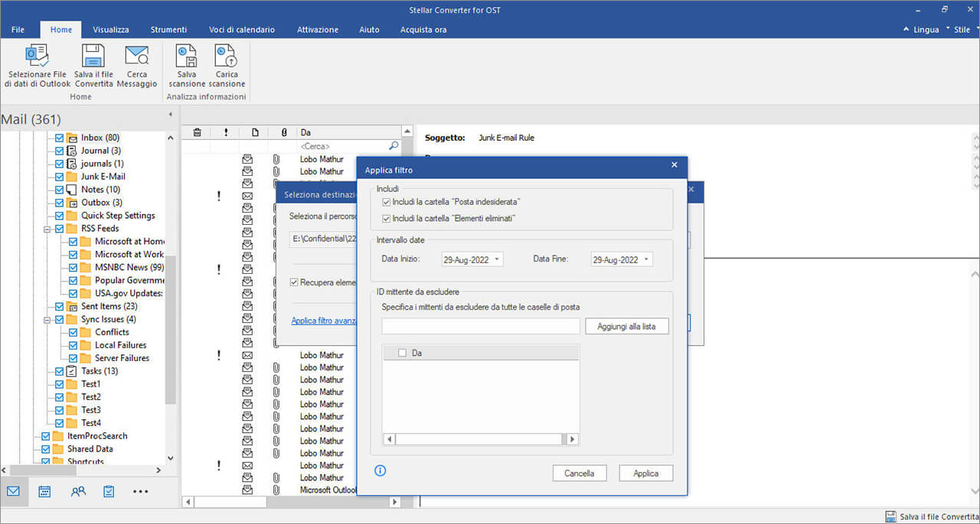Image resolution: width=980 pixels, height=524 pixels.
Task: Collapse the Sync Issues tree node
Action: pyautogui.click(x=47, y=319)
